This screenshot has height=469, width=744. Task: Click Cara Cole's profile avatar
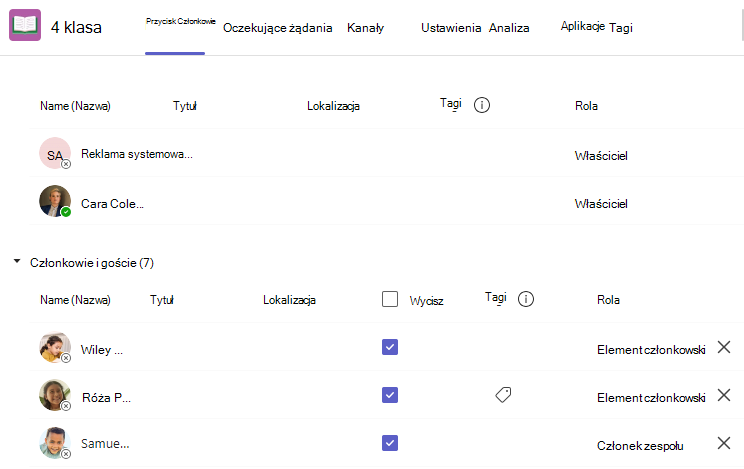55,201
